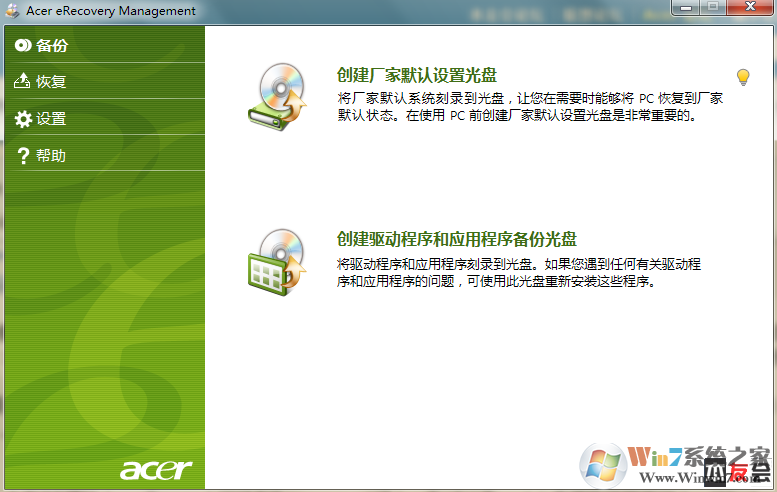The image size is (777, 492).
Task: Show the 帮助 section label
Action: 51,156
